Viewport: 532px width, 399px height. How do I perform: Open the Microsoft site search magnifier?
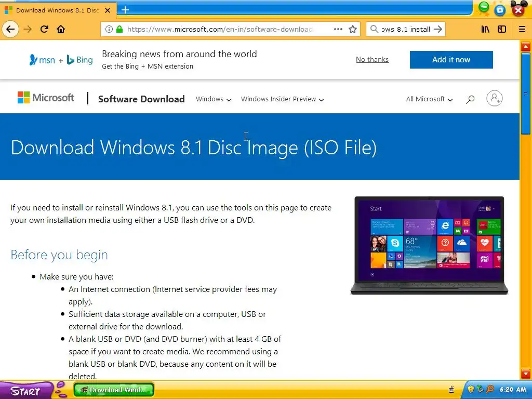[x=470, y=99]
